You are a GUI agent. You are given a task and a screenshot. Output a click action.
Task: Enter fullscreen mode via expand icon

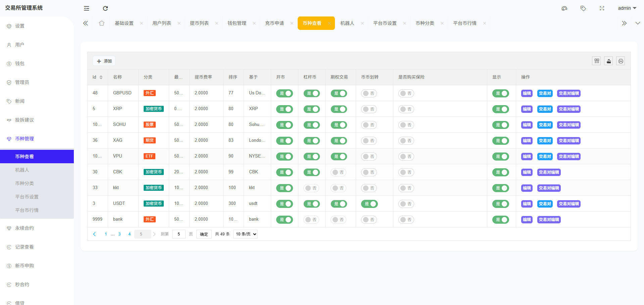tap(602, 8)
